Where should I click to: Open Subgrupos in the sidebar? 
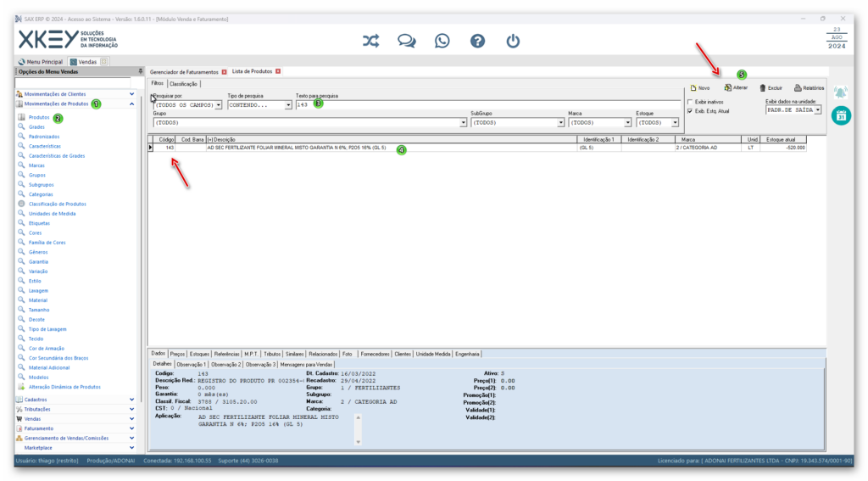pos(41,185)
